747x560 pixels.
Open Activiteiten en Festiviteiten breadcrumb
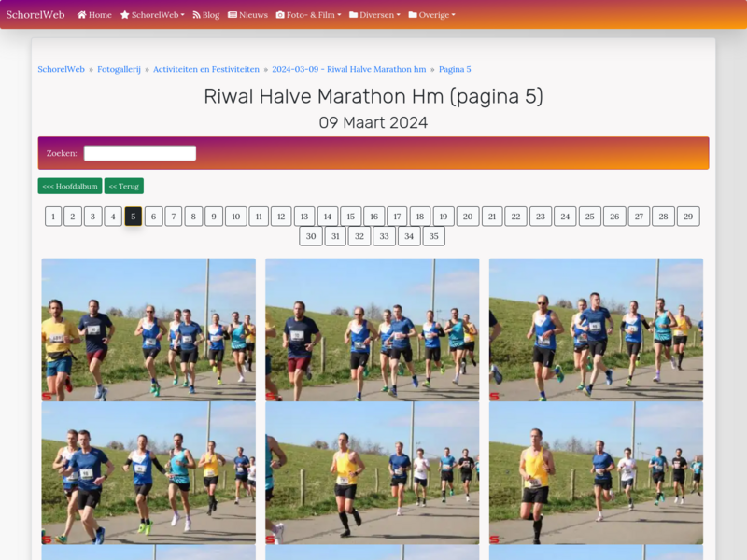click(x=206, y=69)
